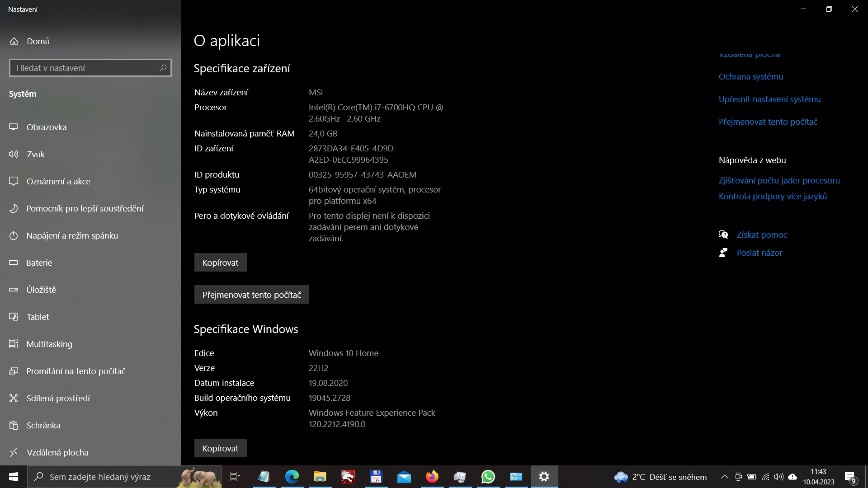Click the Přejmenovat tento počítač link

point(768,122)
